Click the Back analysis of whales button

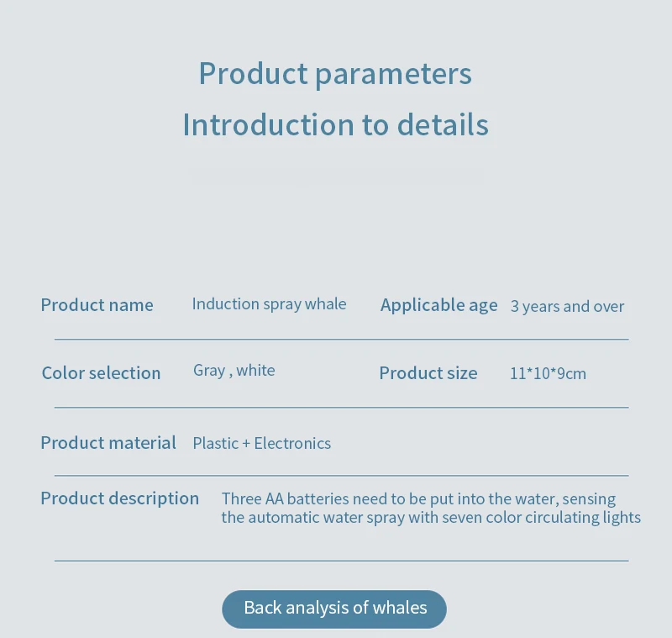click(334, 609)
